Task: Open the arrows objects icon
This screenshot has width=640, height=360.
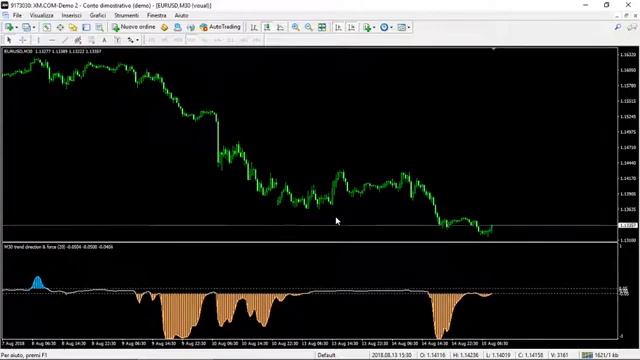Action: (x=131, y=40)
